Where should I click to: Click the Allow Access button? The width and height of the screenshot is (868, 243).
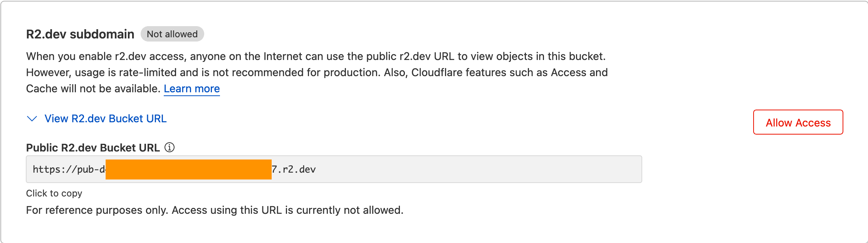(x=798, y=122)
